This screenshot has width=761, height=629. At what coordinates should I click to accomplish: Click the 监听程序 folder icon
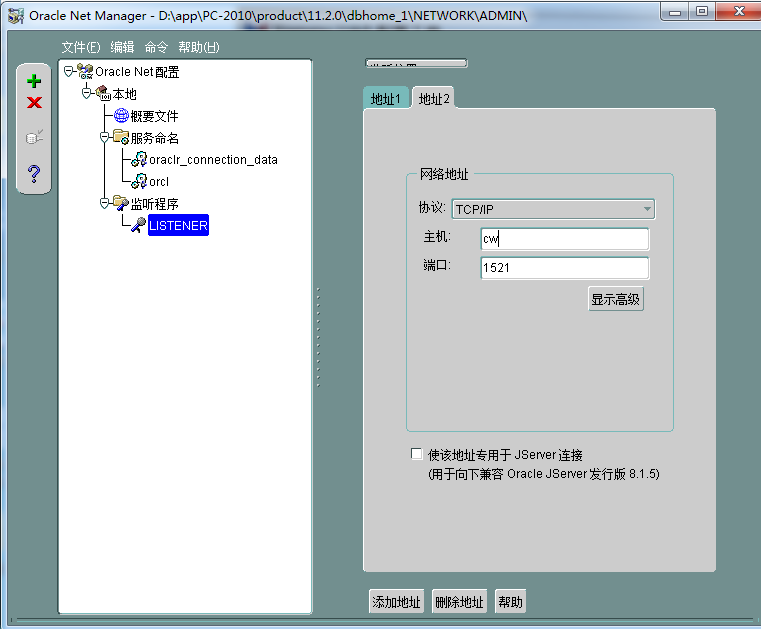121,203
